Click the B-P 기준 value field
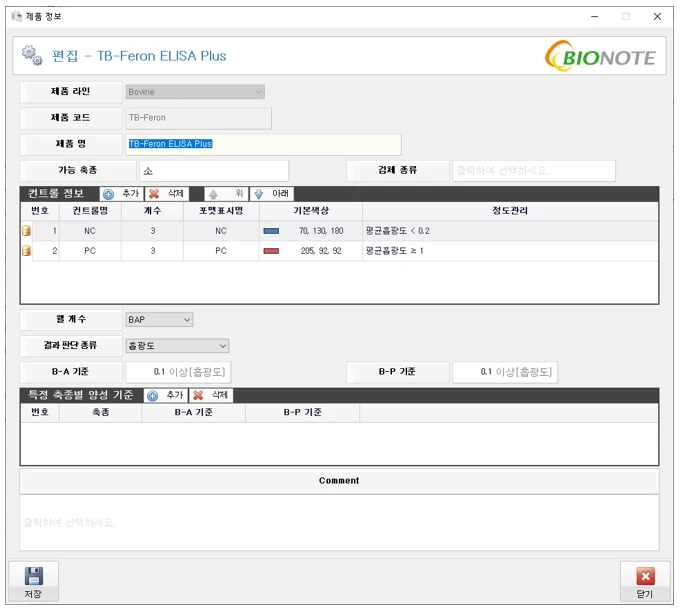681x611 pixels. 505,372
